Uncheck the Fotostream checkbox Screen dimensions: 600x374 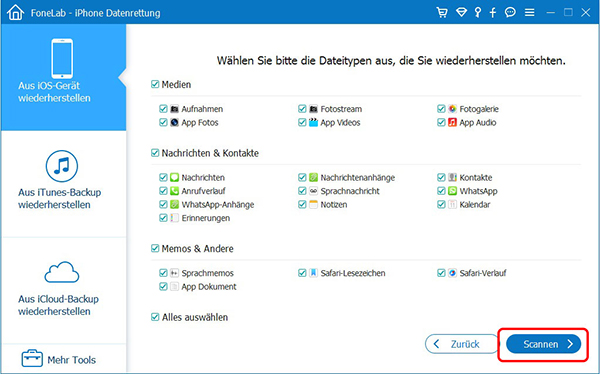pos(302,109)
